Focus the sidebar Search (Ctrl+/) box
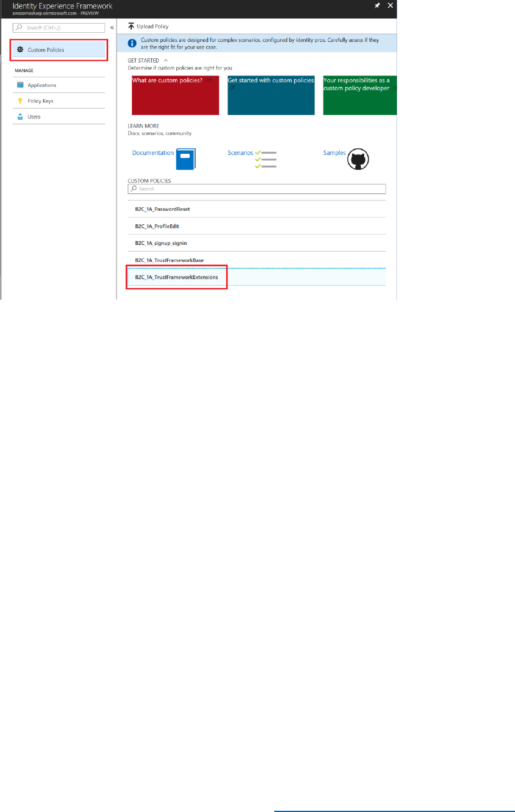515x812 pixels. click(59, 28)
